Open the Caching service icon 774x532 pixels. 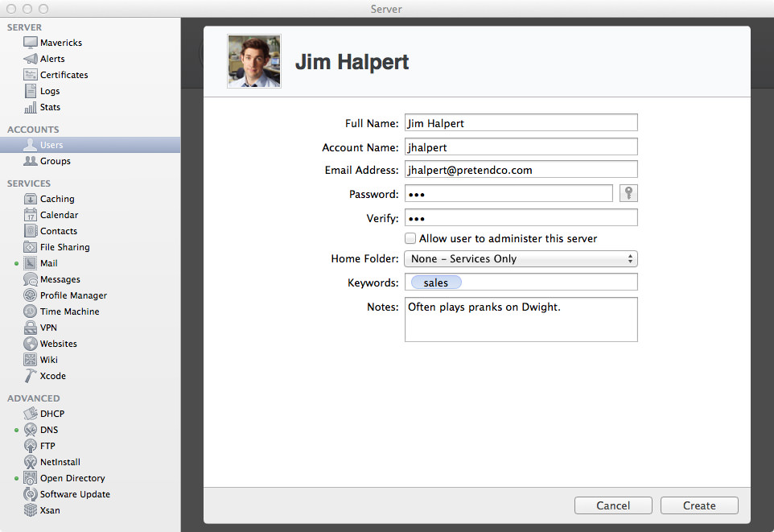tap(30, 199)
